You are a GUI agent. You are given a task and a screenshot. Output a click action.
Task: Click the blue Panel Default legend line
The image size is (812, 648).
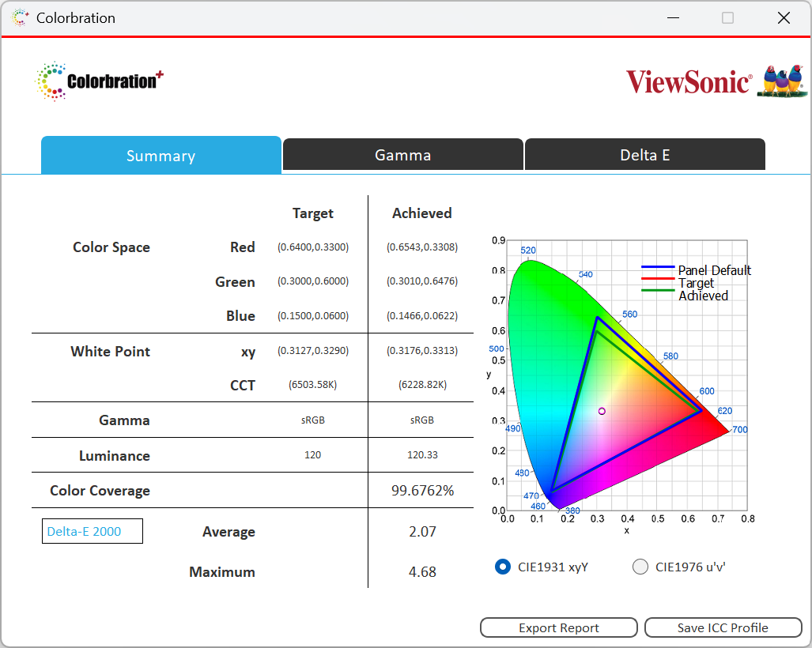tap(658, 268)
